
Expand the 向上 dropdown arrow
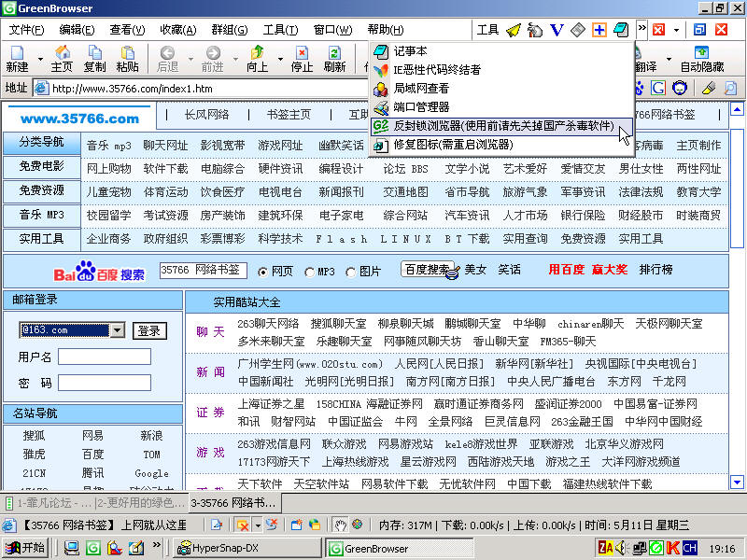tap(280, 59)
